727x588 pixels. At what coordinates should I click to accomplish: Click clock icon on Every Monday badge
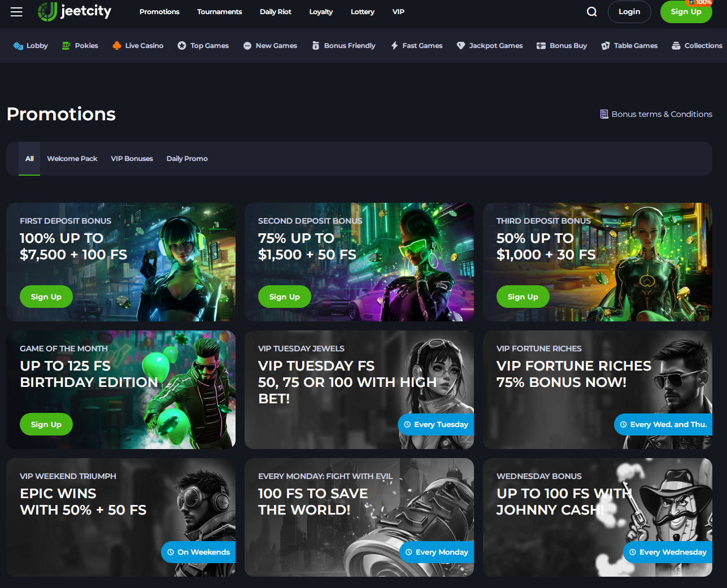coord(409,552)
